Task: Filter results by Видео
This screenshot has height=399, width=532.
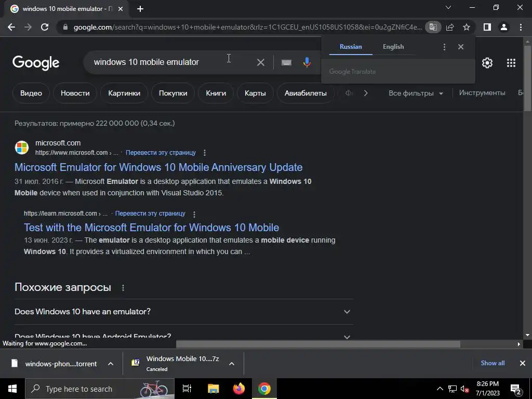Action: 31,93
